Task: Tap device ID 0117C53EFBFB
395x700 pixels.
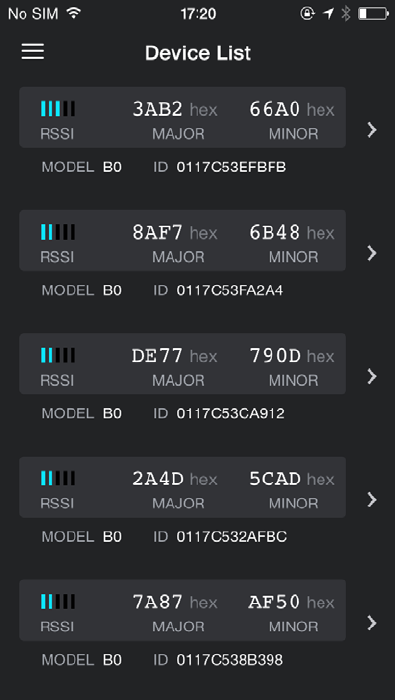Action: click(231, 167)
